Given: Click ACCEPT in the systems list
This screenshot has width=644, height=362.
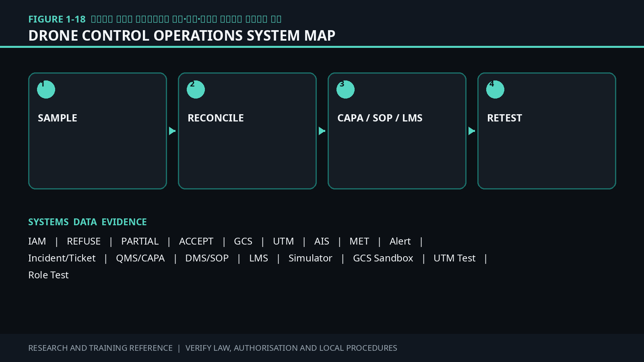Looking at the screenshot, I should click(196, 241).
